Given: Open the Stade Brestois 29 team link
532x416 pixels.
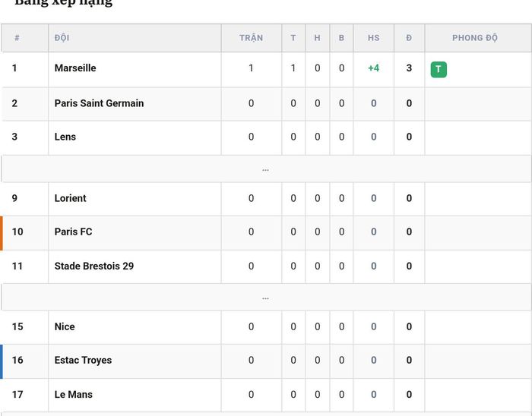Looking at the screenshot, I should [94, 266].
